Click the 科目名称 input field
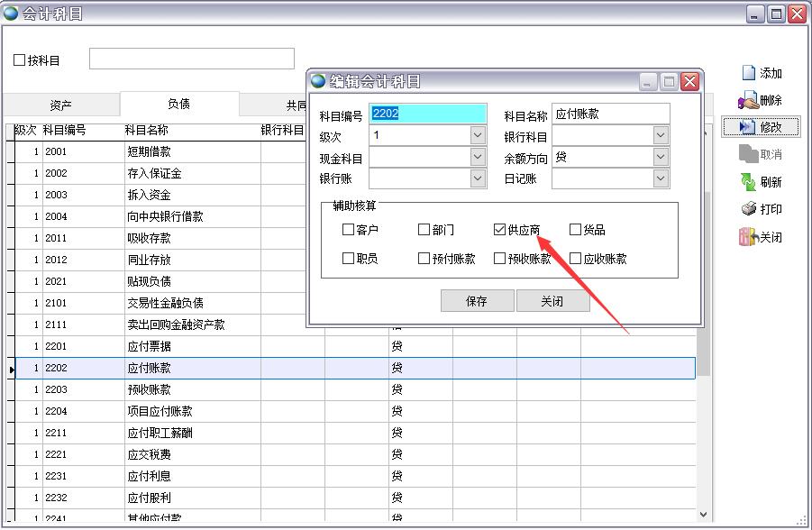This screenshot has height=530, width=812. 610,114
